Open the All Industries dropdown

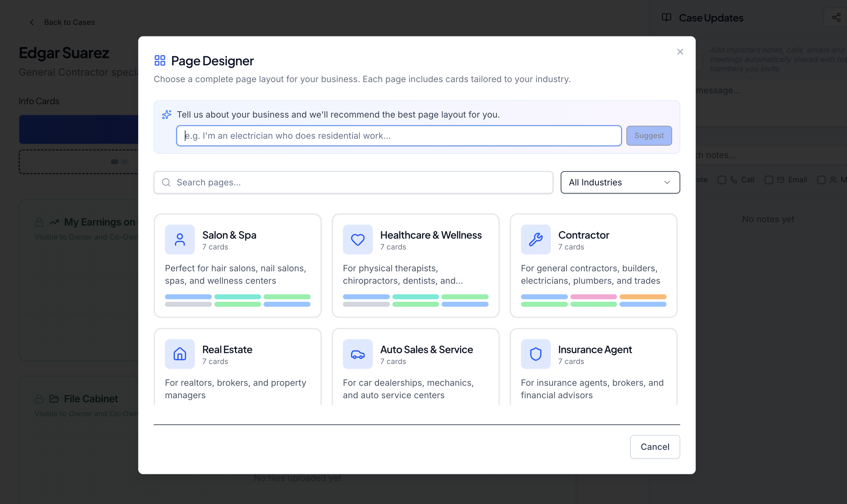tap(620, 182)
